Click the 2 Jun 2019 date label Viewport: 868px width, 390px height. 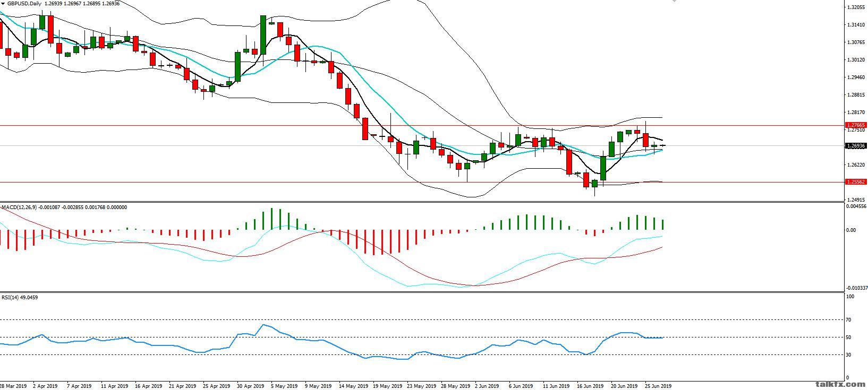pos(487,386)
